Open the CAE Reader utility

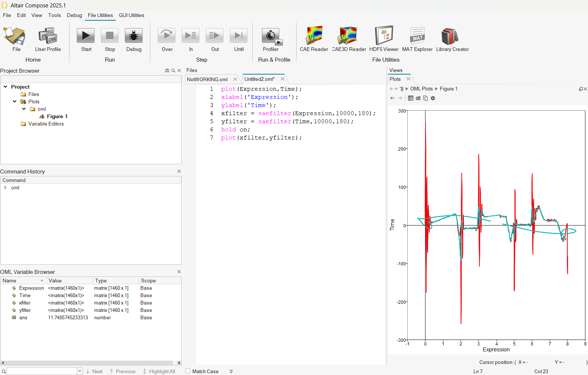coord(314,39)
